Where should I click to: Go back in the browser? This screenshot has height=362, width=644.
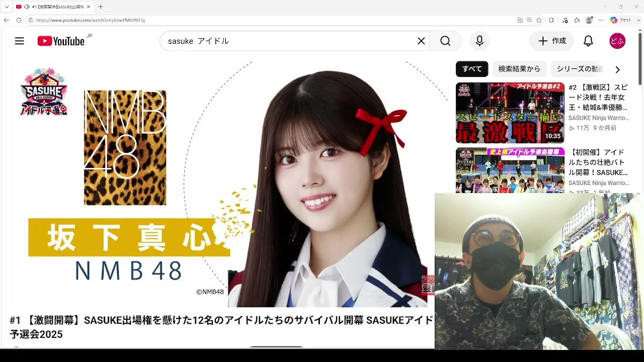pos(7,20)
